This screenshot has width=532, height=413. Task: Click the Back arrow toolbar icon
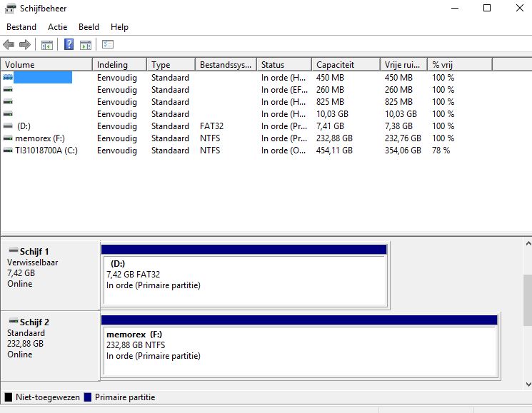(x=9, y=44)
